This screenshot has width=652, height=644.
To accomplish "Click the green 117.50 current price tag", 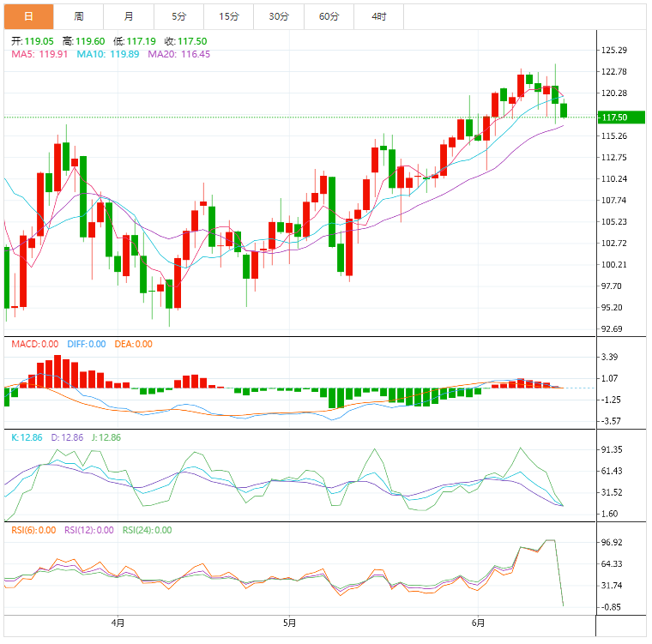I will (615, 117).
